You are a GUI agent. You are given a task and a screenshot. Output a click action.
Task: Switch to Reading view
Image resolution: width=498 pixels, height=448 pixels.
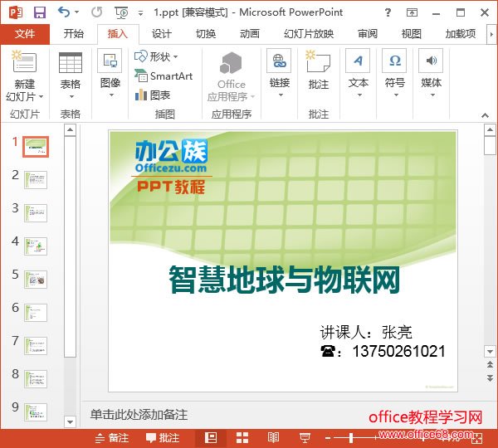(x=273, y=438)
